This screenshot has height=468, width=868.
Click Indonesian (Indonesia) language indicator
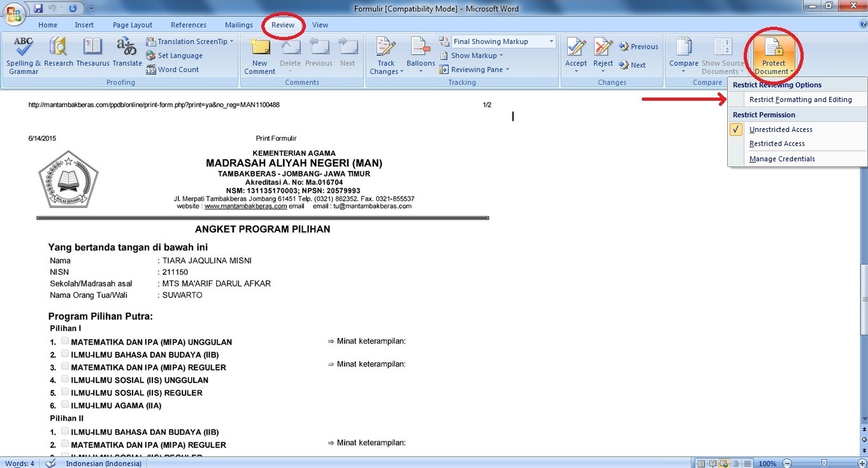(x=103, y=463)
